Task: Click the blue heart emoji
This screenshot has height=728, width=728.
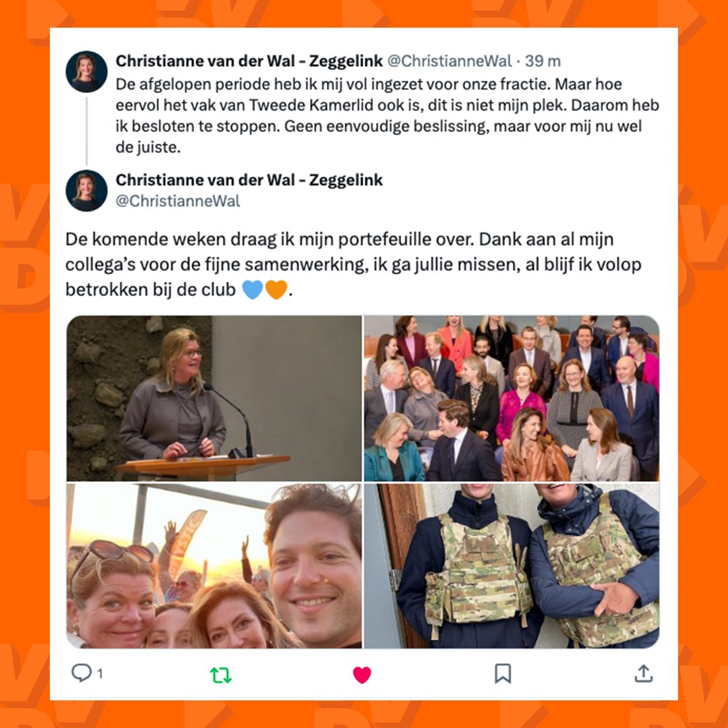Action: click(253, 289)
